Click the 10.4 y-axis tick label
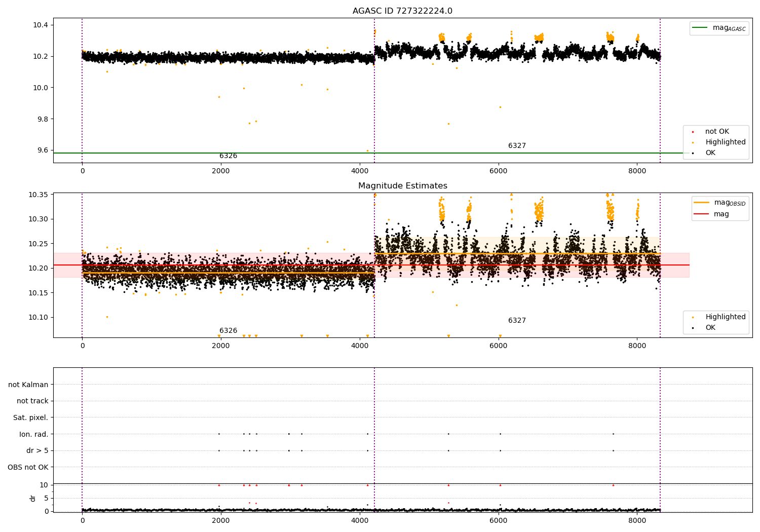Image resolution: width=760 pixels, height=532 pixels. tap(41, 25)
